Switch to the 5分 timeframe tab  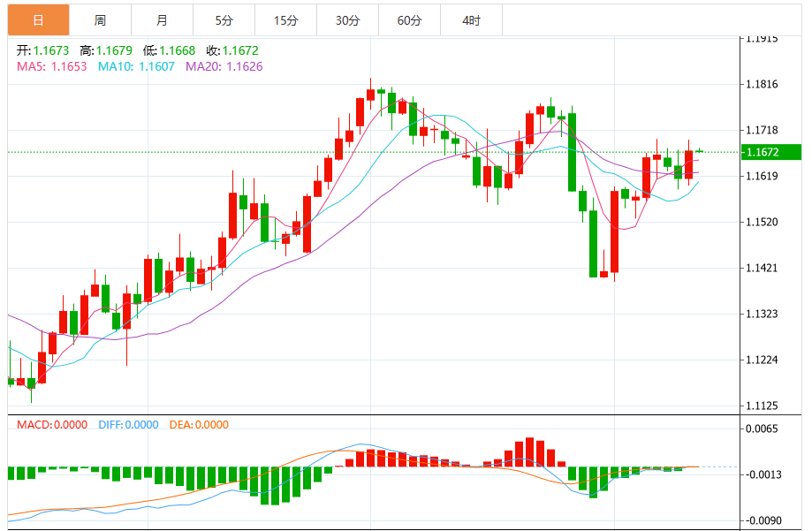click(x=224, y=19)
